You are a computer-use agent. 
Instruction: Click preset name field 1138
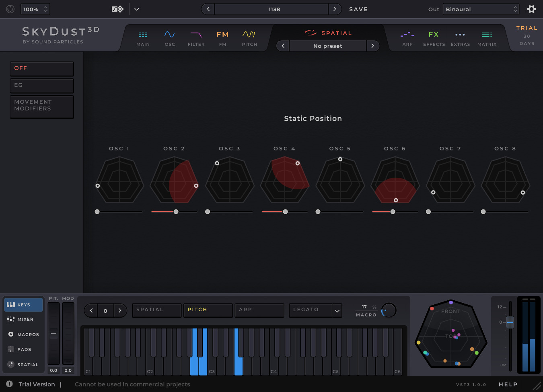271,9
